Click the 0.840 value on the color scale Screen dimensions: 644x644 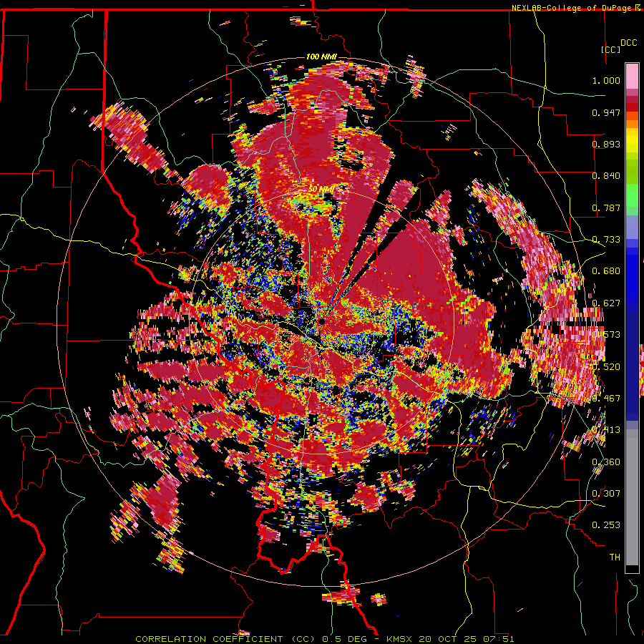click(606, 176)
